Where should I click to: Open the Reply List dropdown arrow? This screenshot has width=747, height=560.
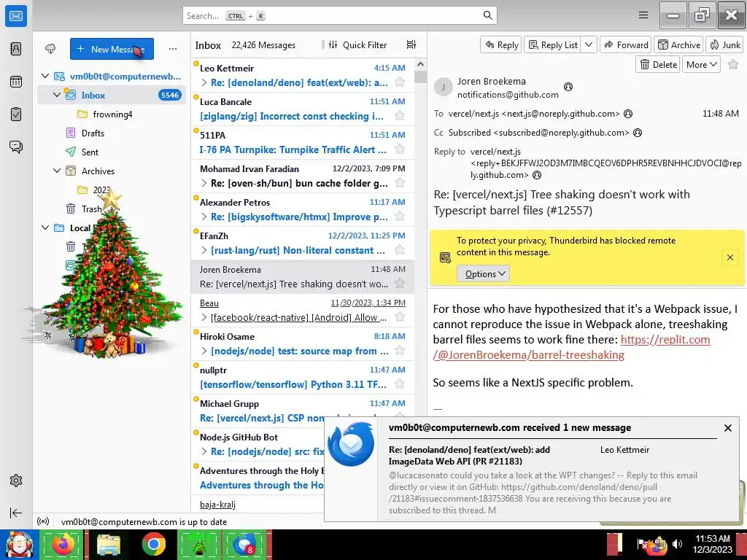(589, 44)
